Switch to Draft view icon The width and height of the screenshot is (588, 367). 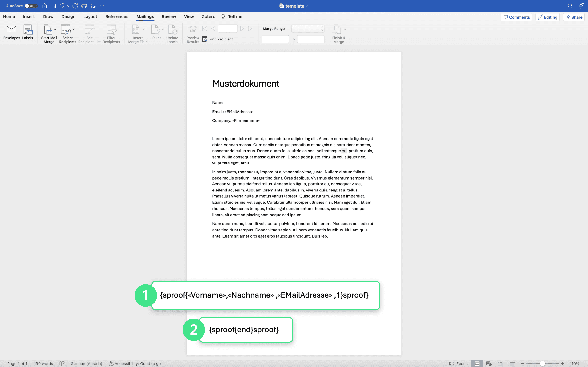512,364
